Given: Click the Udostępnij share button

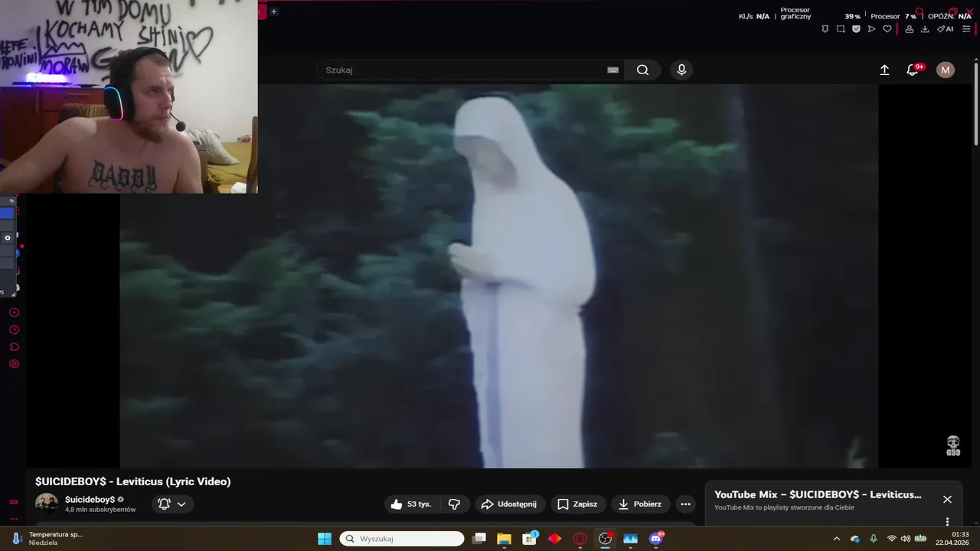Looking at the screenshot, I should [509, 504].
